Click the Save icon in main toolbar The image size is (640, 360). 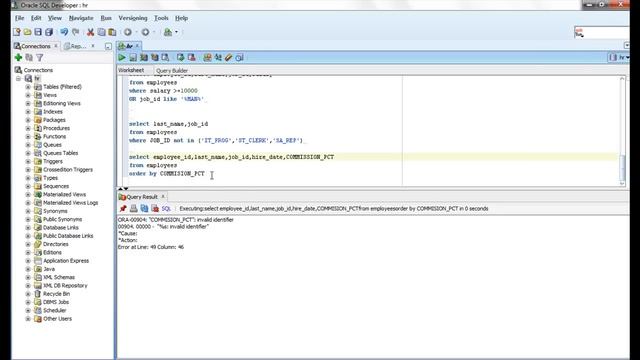pyautogui.click(x=38, y=32)
